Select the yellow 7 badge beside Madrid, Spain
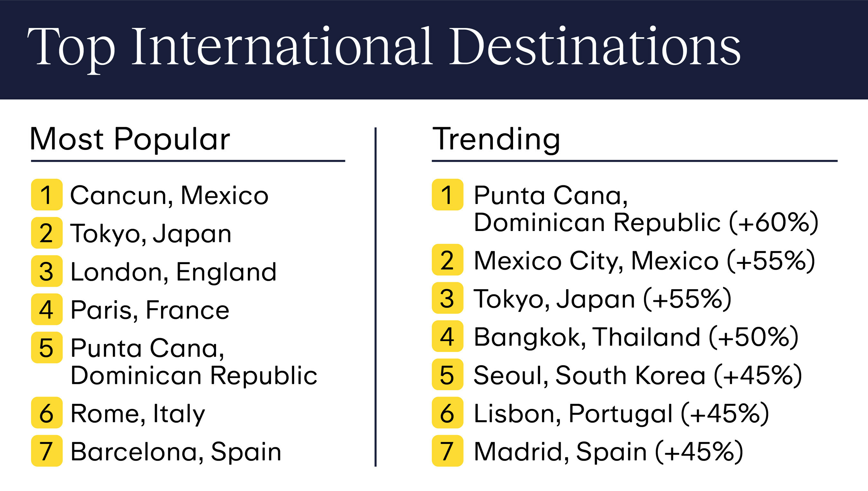Image resolution: width=868 pixels, height=491 pixels. tap(447, 451)
